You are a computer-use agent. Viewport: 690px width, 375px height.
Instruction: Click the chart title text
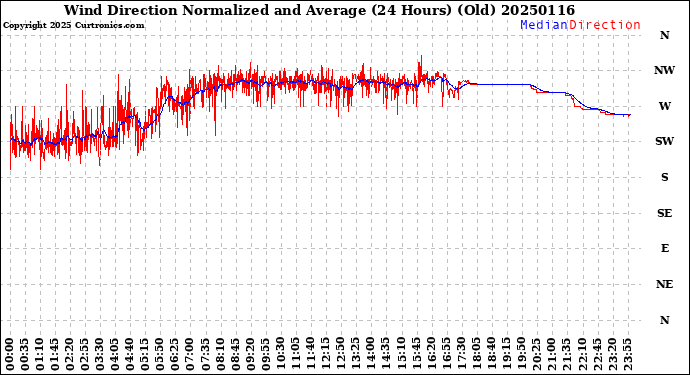(x=319, y=10)
